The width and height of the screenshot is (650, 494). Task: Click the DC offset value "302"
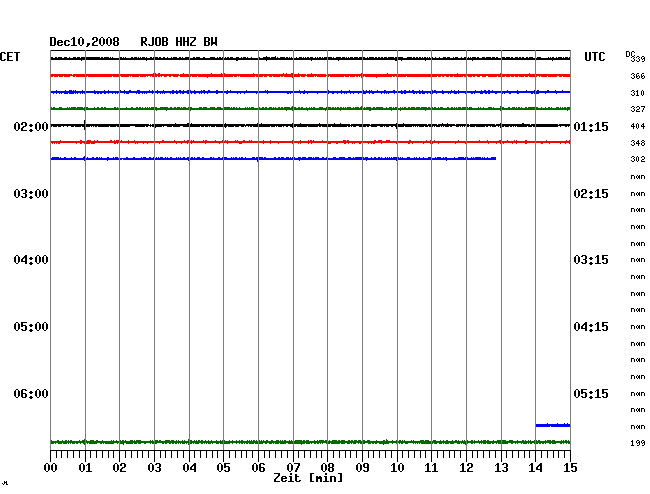point(638,159)
